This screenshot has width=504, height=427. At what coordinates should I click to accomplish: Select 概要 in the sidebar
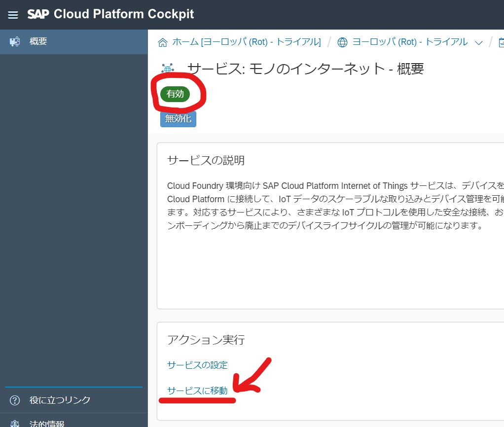coord(73,42)
